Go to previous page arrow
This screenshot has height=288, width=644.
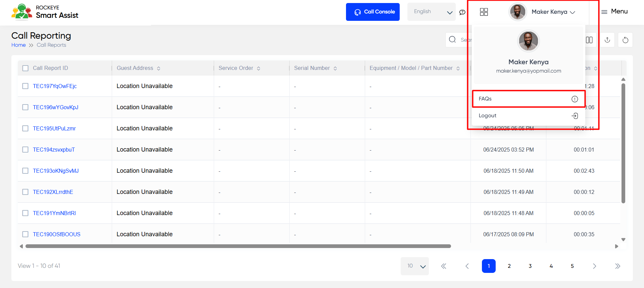click(467, 266)
